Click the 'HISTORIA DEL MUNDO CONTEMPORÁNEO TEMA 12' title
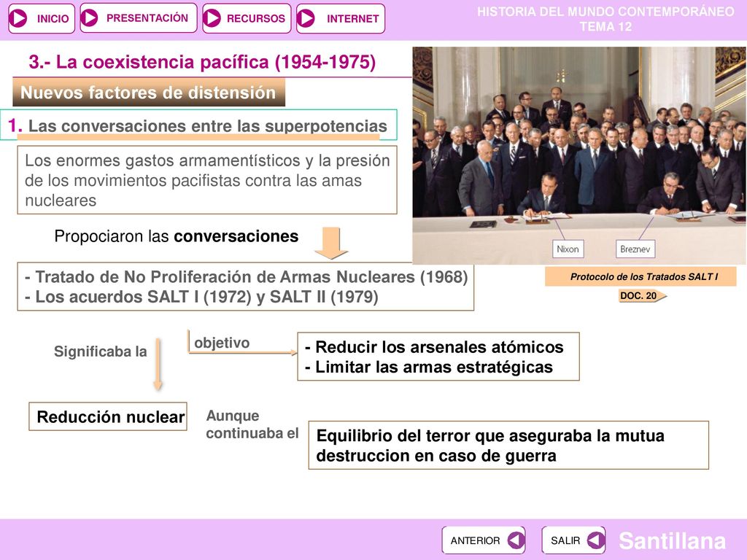The height and width of the screenshot is (560, 747). tap(605, 19)
